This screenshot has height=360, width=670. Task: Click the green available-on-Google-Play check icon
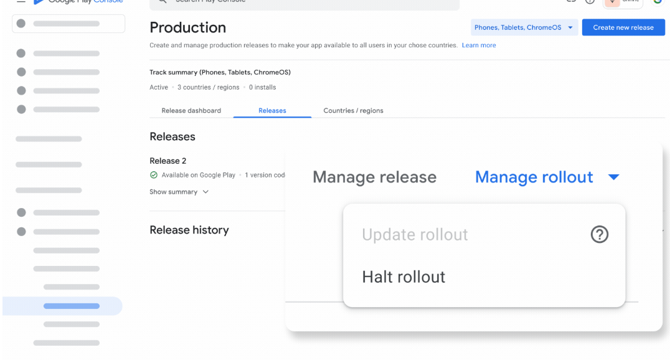154,175
